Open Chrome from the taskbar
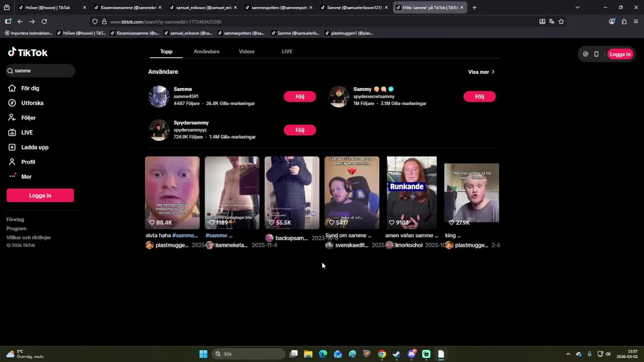The width and height of the screenshot is (644, 362). pyautogui.click(x=382, y=354)
